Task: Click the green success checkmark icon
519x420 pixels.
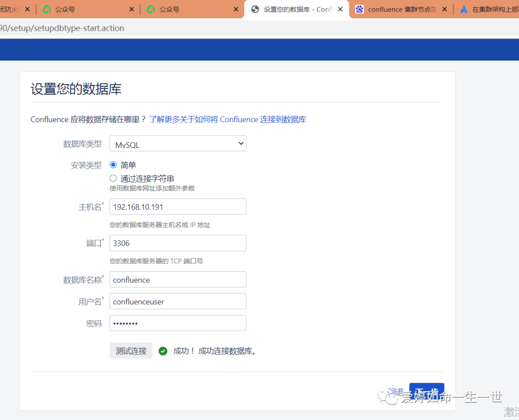Action: coord(163,351)
